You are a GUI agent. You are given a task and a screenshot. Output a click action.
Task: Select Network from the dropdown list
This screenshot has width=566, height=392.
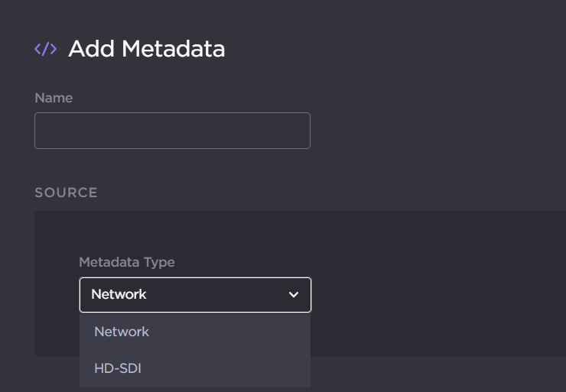(122, 332)
